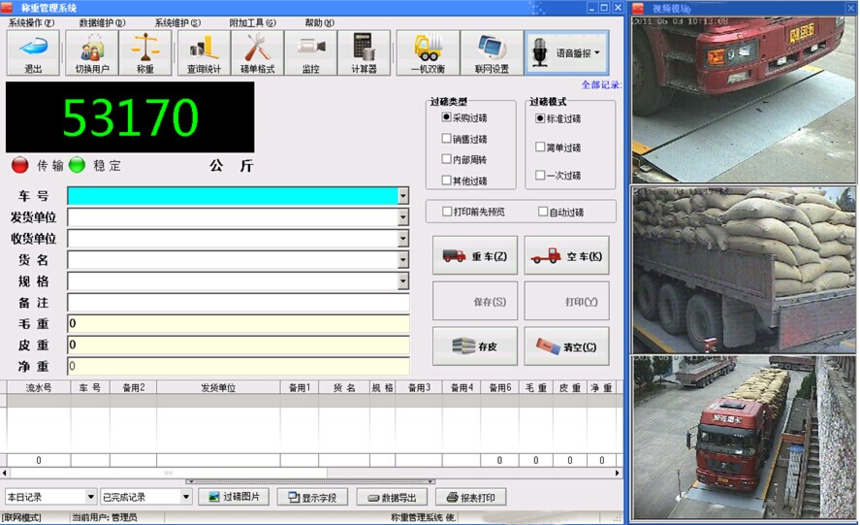Viewport: 860px width, 525px height.
Task: Open 一机双衡 dual scale tool
Action: [428, 53]
